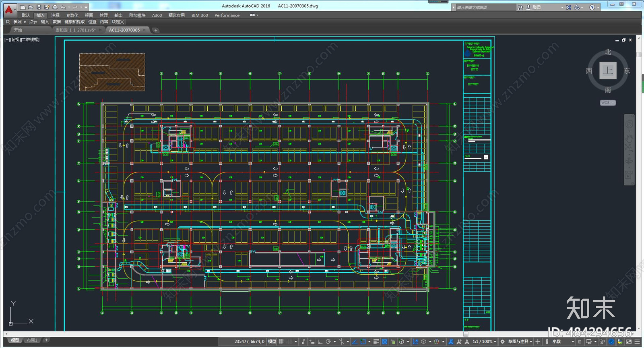644x348 pixels.
Task: Click the workspace switching gear icon
Action: (x=502, y=342)
